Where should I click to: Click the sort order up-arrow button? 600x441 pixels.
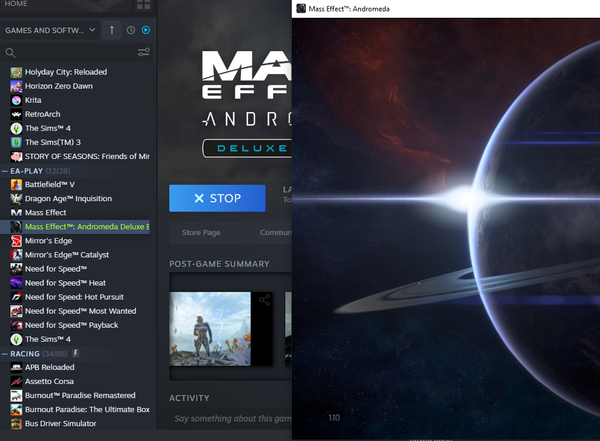click(112, 30)
